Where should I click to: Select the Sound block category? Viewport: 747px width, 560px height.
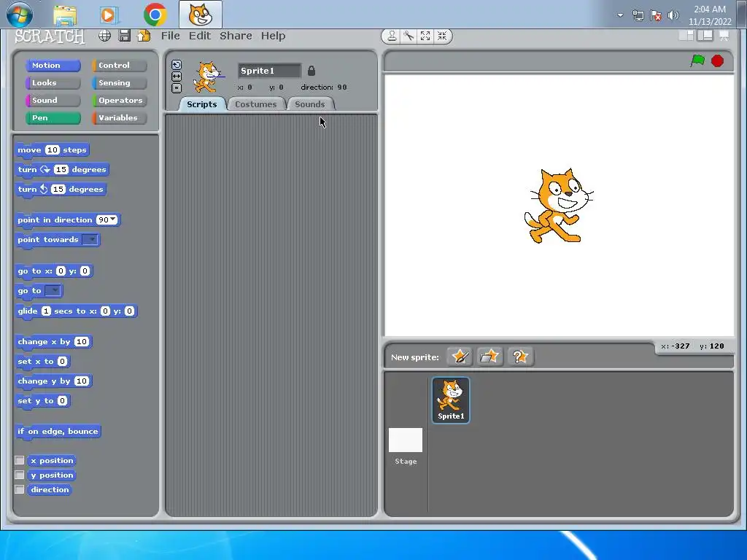tap(53, 101)
